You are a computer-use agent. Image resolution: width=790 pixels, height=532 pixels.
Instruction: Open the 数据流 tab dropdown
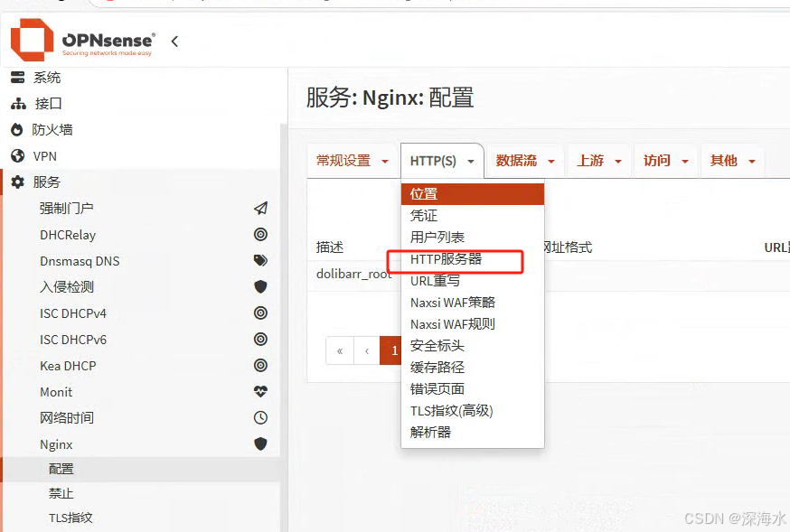(525, 161)
